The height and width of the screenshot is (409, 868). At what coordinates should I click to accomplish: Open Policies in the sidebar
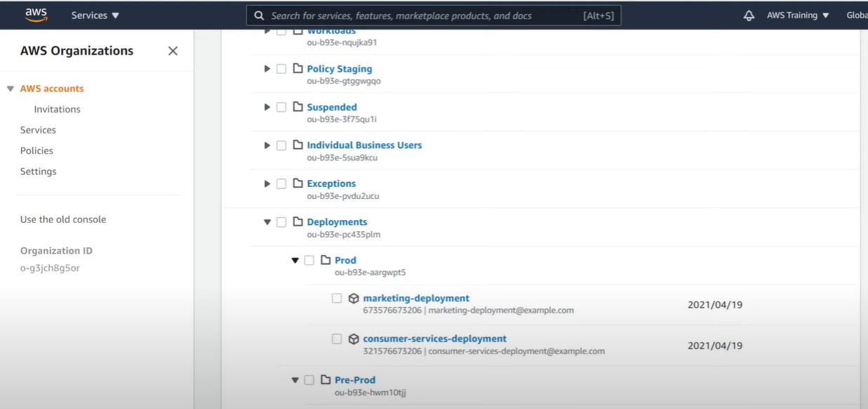tap(37, 150)
